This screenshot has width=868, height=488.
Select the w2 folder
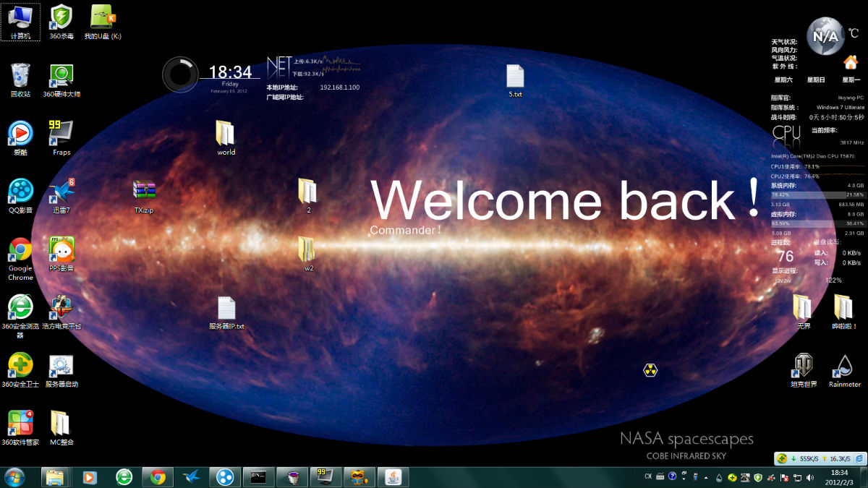(x=308, y=254)
